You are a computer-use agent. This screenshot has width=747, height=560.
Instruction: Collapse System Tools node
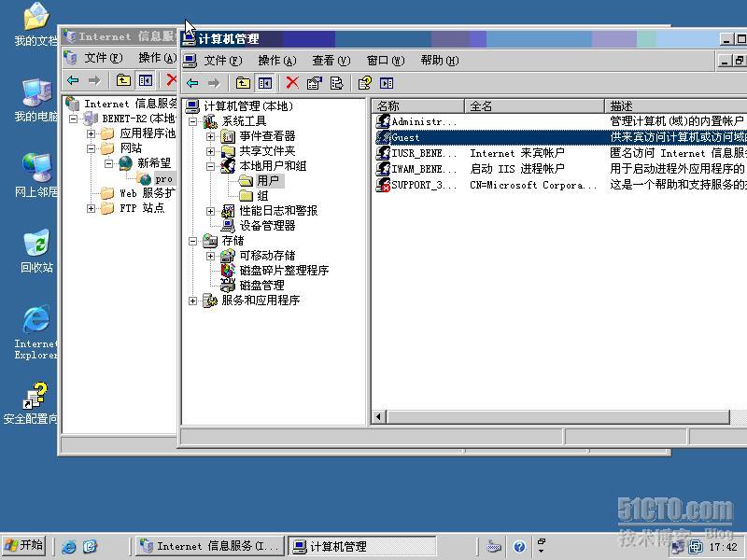coord(192,121)
